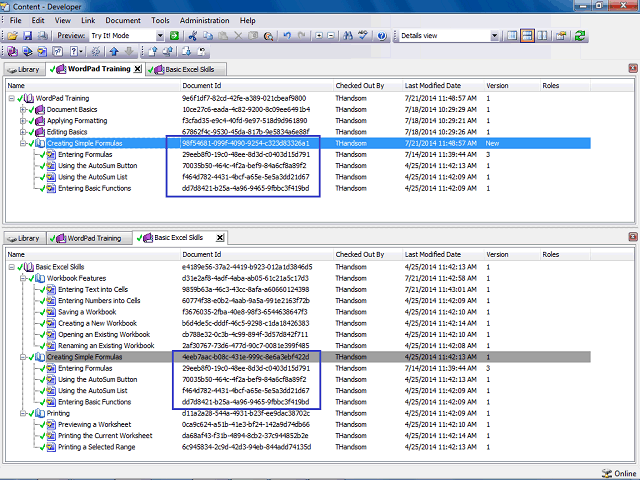Click the gray Move Down arrow icon
This screenshot has height=480, width=640.
point(129,51)
